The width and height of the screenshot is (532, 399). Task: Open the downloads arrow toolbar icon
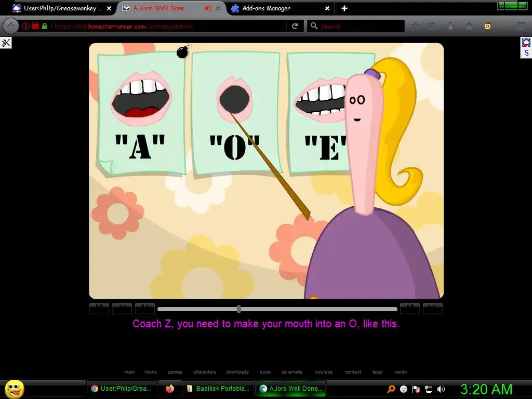click(450, 26)
